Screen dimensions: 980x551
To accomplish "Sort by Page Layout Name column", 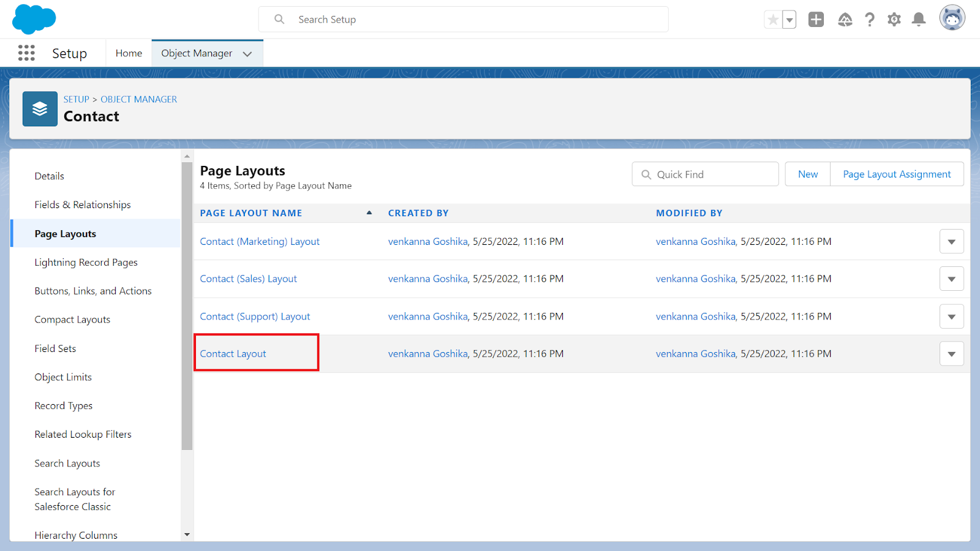I will [x=251, y=213].
